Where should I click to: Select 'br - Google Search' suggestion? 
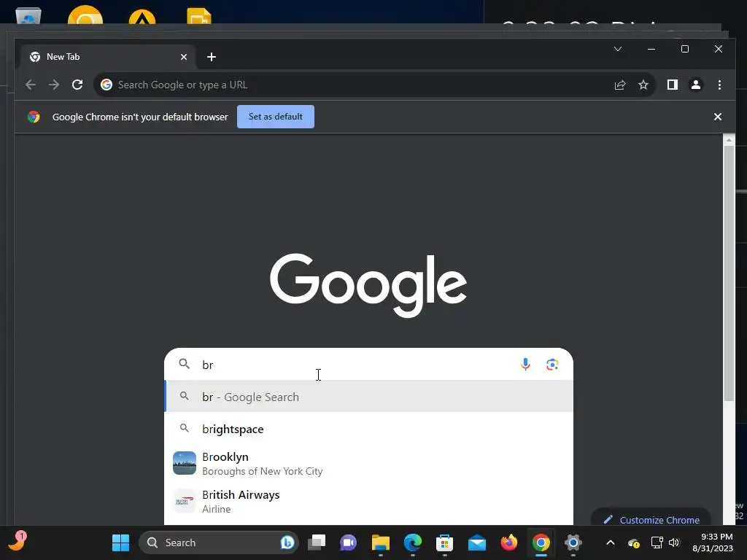tap(368, 397)
